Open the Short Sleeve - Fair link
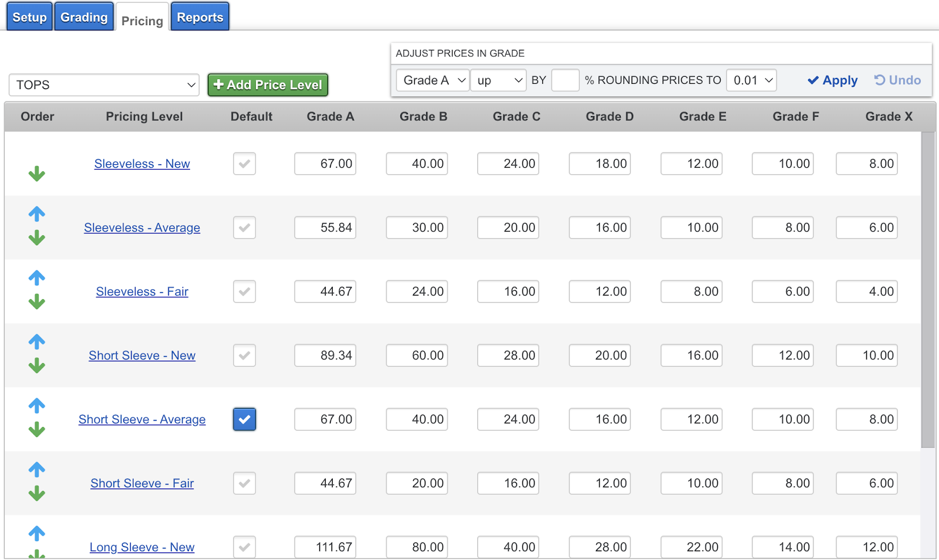The height and width of the screenshot is (560, 939). [x=142, y=483]
